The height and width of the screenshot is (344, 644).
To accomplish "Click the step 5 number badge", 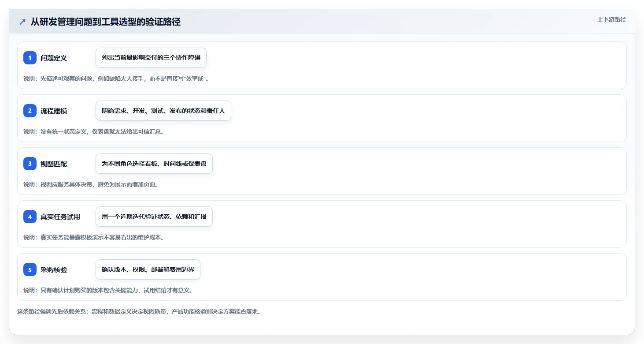I will point(30,269).
